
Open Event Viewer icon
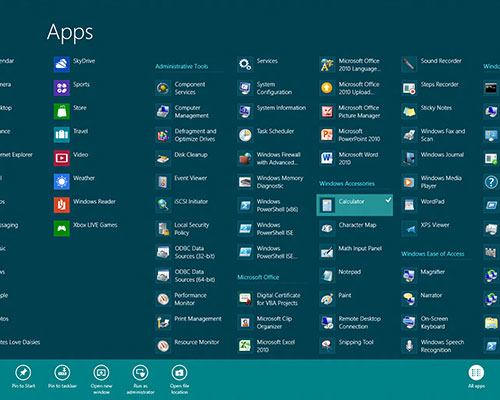pos(163,182)
